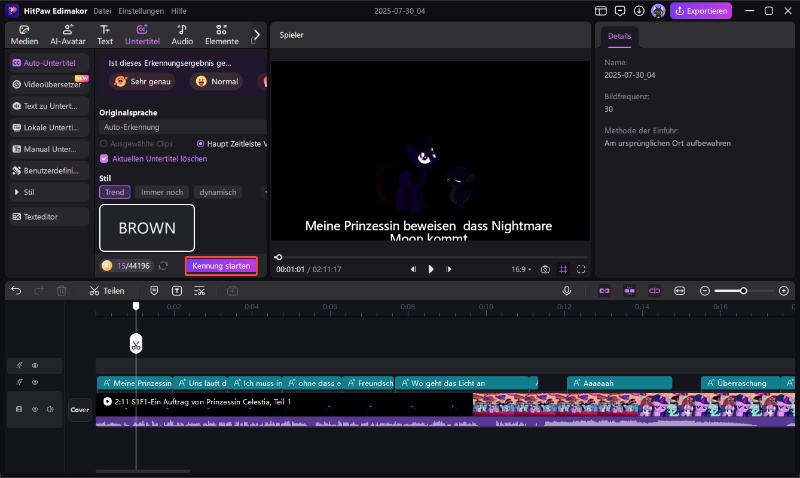This screenshot has width=800, height=478.
Task: Open Text zu Untertitel option
Action: pos(49,106)
